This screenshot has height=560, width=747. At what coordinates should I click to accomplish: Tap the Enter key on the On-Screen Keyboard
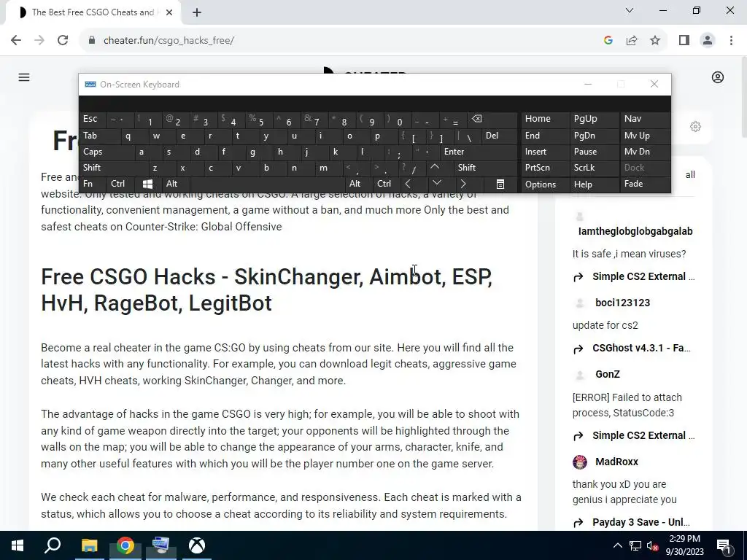(479, 152)
